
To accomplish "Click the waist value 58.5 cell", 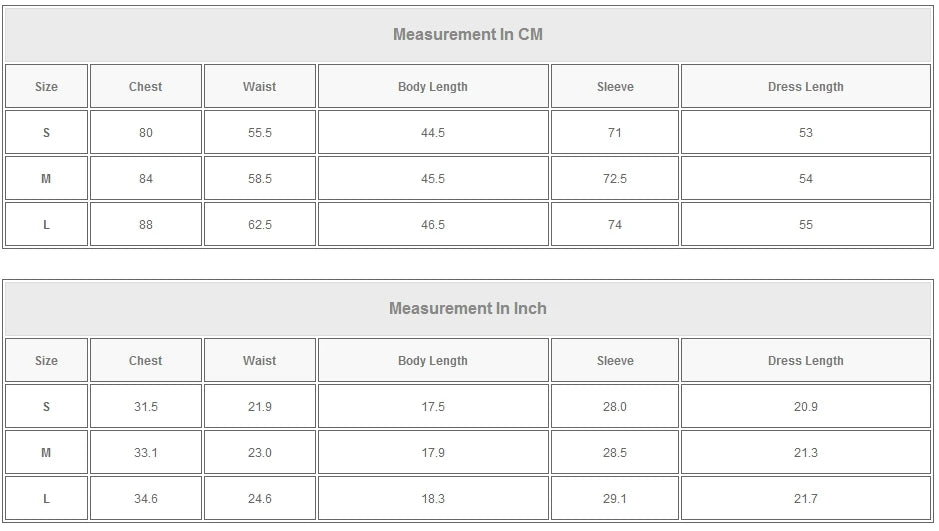I will [x=260, y=179].
